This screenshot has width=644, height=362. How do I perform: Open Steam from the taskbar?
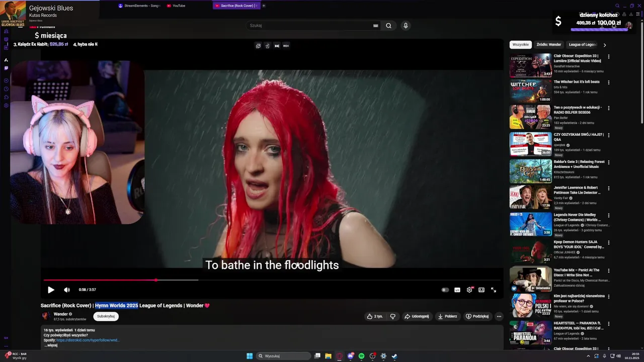click(x=394, y=356)
